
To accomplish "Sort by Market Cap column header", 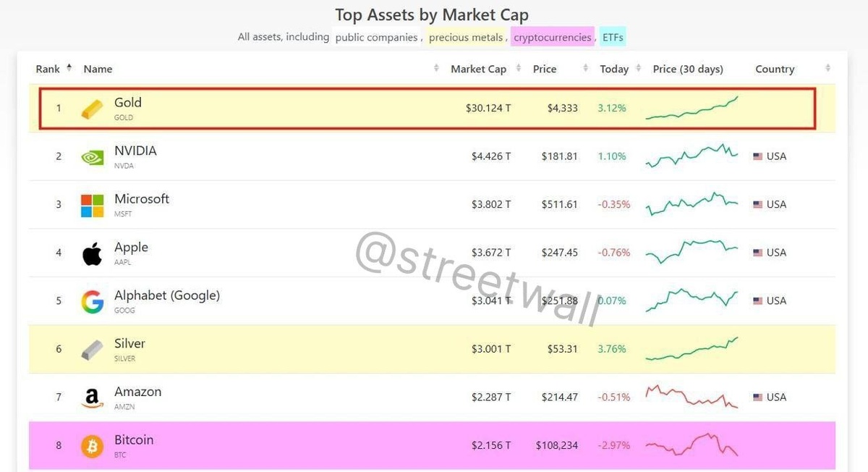I will [478, 69].
